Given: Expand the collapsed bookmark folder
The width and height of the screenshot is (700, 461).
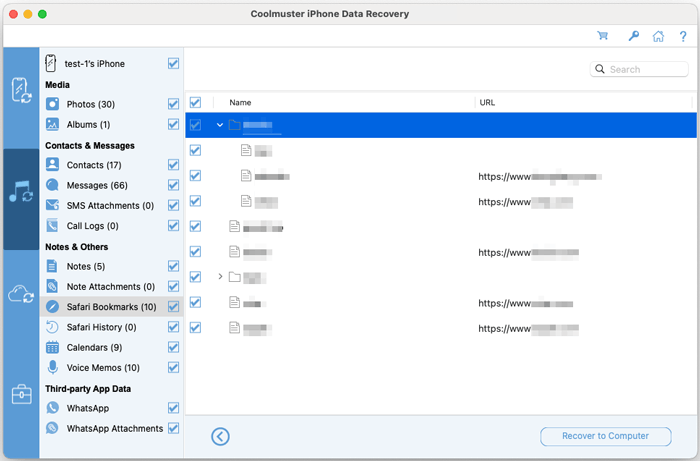Looking at the screenshot, I should point(220,277).
